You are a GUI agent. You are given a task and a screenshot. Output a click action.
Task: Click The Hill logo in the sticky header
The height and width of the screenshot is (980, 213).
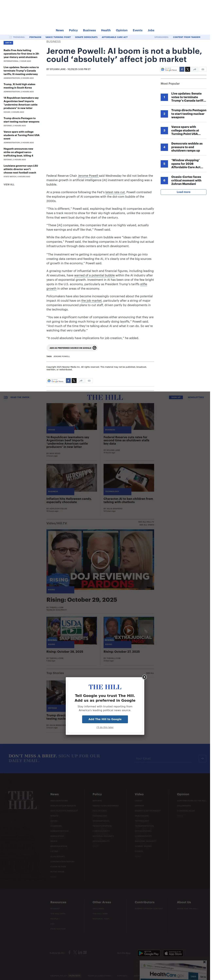(x=105, y=397)
